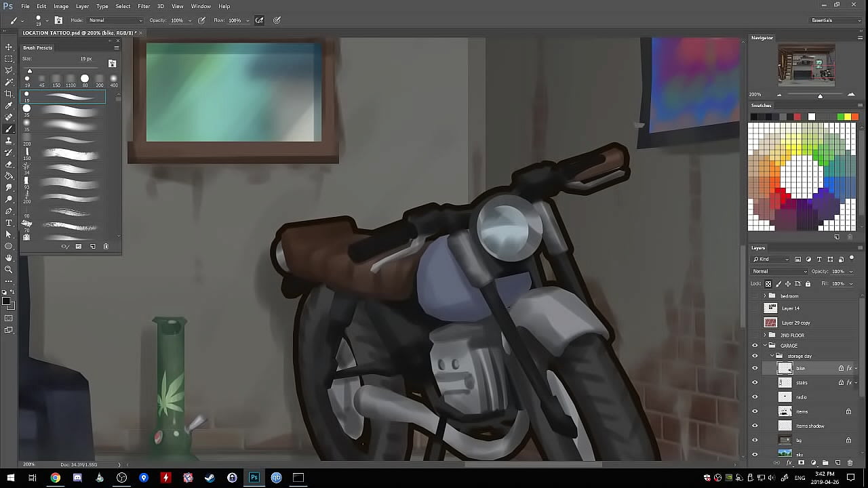Viewport: 868px width, 488px height.
Task: Select the Crop tool
Action: pyautogui.click(x=9, y=94)
